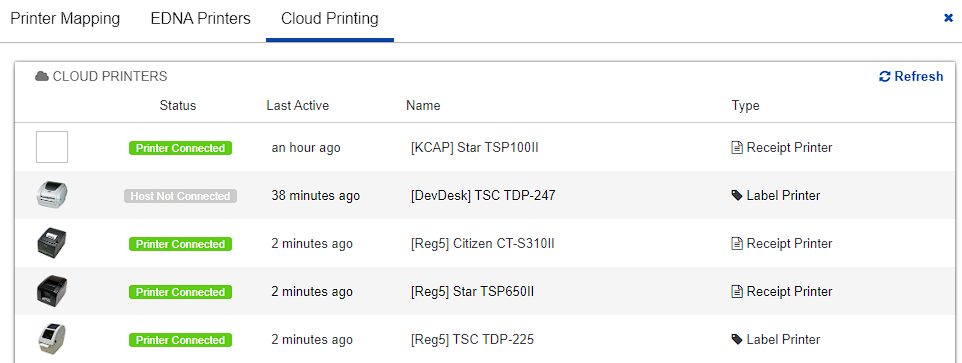The height and width of the screenshot is (363, 962).
Task: Click label tag icon for TSC TDP-225
Action: click(x=737, y=339)
